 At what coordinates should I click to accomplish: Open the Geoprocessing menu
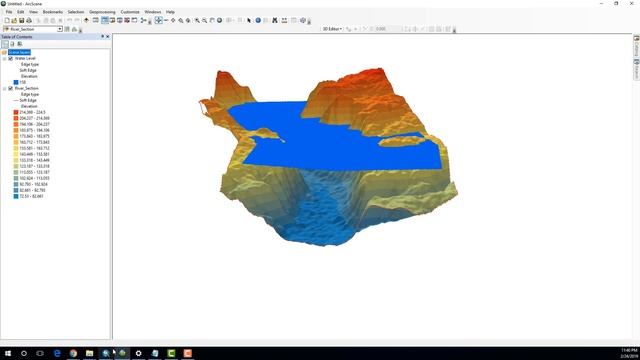[102, 12]
